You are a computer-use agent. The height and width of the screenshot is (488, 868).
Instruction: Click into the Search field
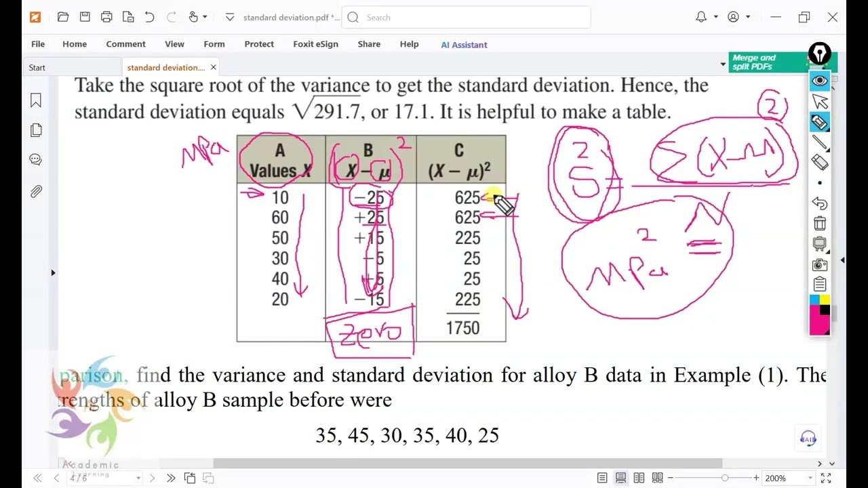[467, 18]
